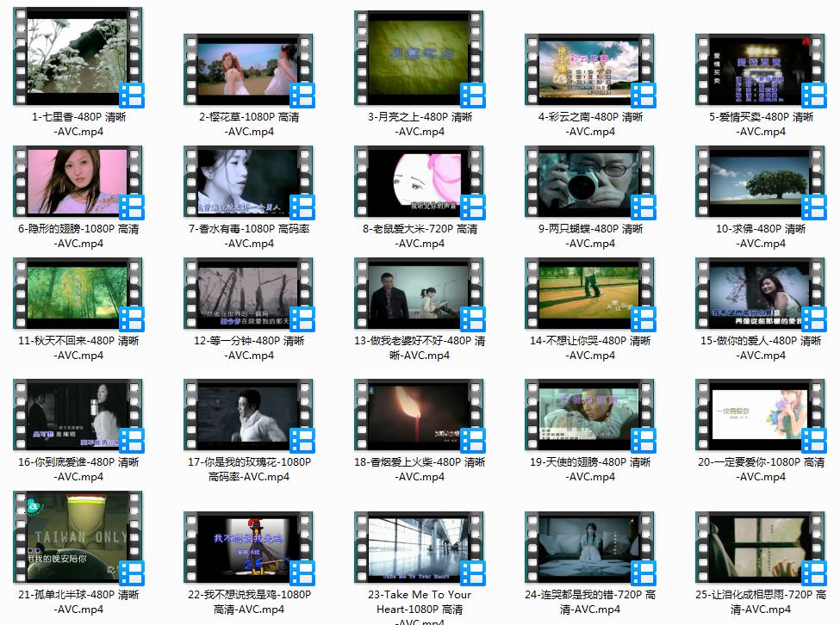
Task: Select the 做我老婆好不好 video file icon
Action: [x=419, y=294]
